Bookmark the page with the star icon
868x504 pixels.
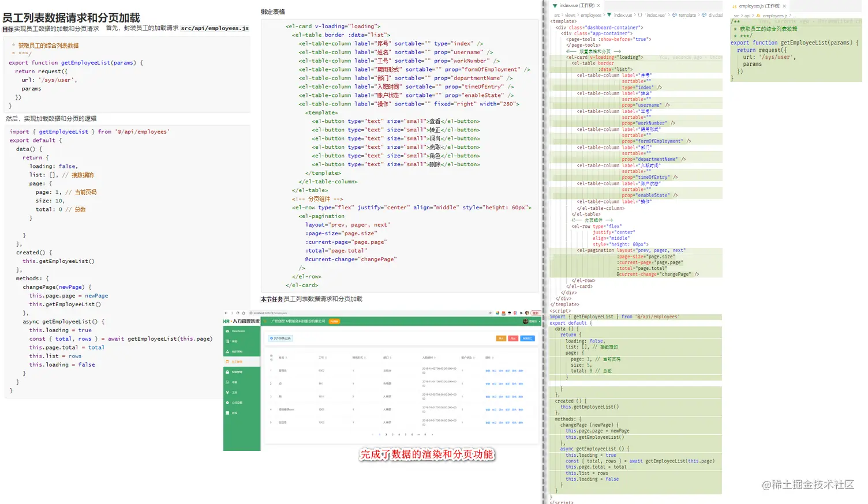(491, 313)
